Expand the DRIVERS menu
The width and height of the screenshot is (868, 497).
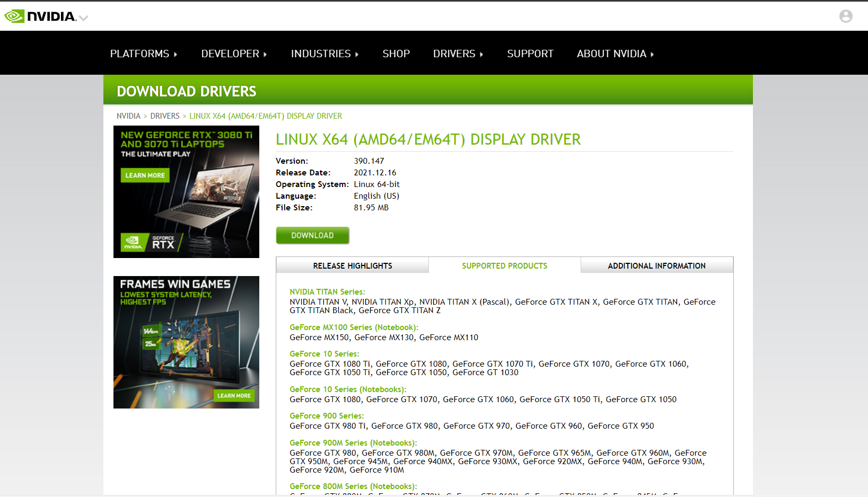pos(458,54)
